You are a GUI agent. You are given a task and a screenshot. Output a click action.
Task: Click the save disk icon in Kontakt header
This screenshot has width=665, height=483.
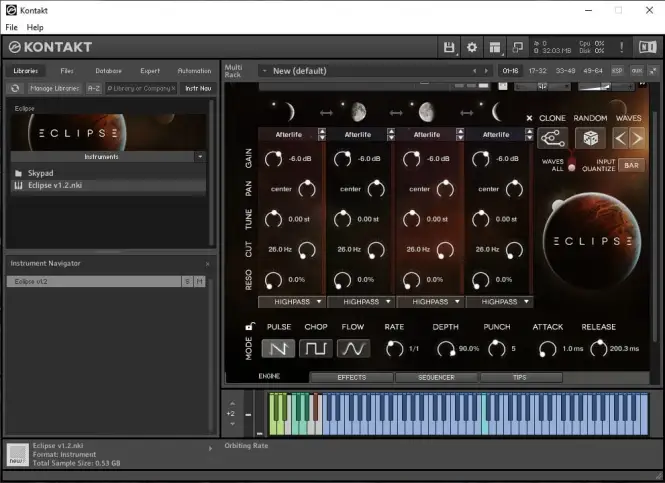click(449, 47)
